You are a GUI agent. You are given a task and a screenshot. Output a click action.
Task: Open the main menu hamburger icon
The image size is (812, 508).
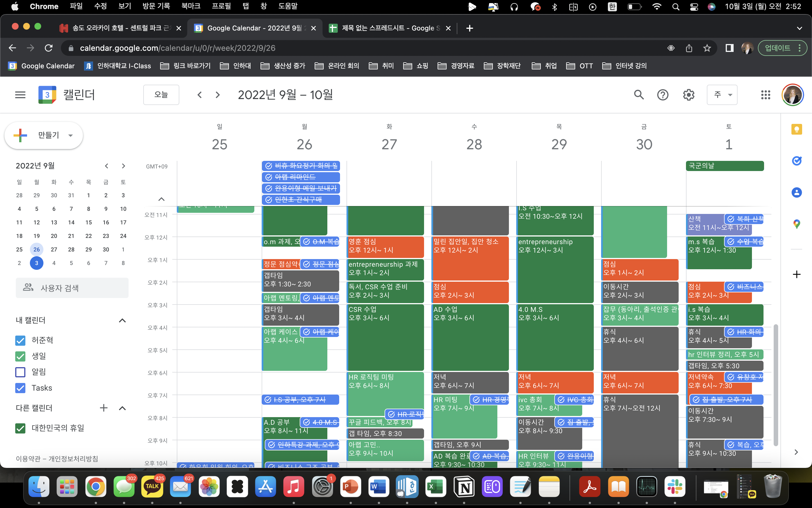20,95
